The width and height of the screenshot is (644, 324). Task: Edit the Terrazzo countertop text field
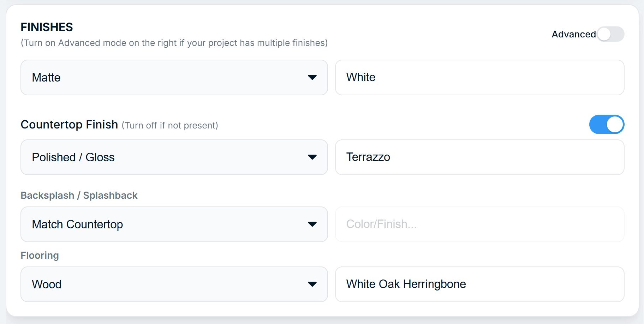479,157
